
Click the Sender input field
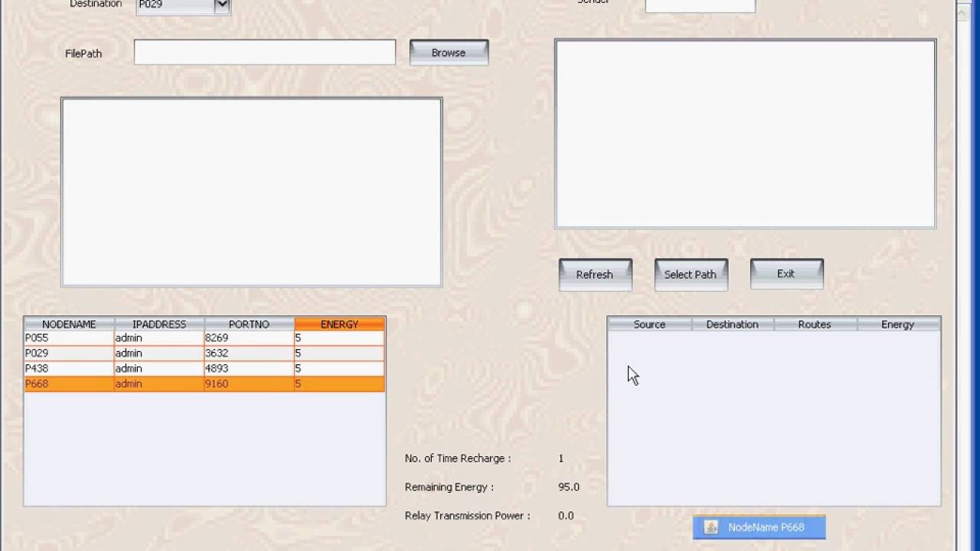pos(701,5)
